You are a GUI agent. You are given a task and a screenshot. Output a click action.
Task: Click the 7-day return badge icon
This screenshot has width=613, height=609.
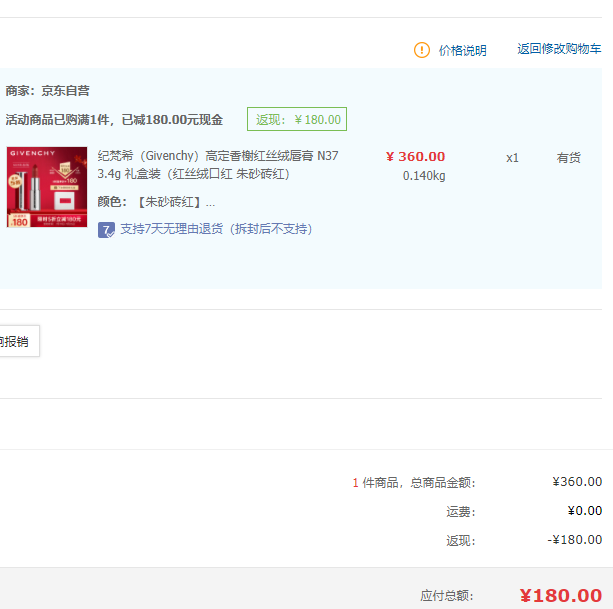point(106,229)
